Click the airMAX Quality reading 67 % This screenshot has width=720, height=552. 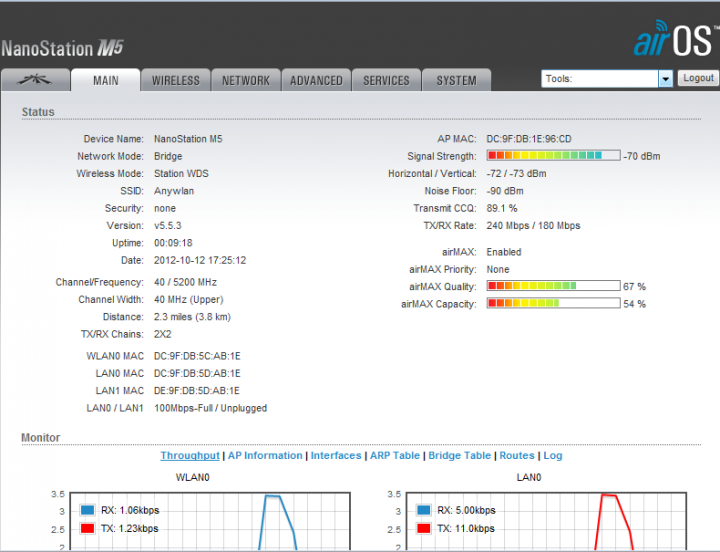pyautogui.click(x=635, y=287)
